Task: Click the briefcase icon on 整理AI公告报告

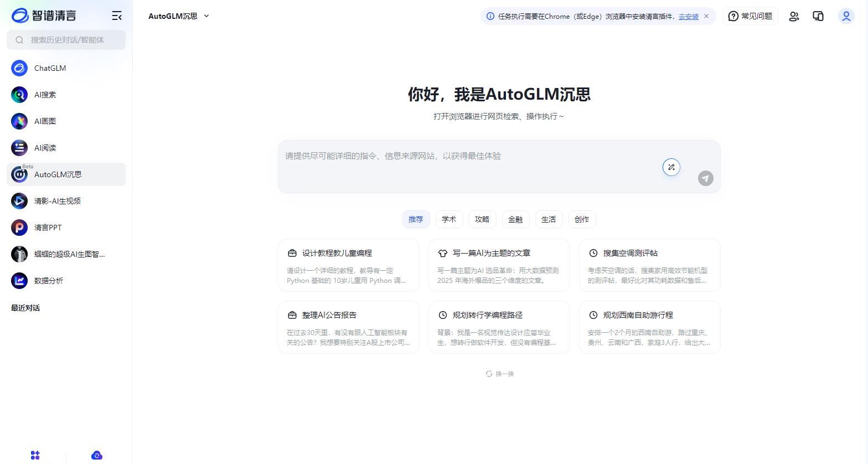Action: 292,315
